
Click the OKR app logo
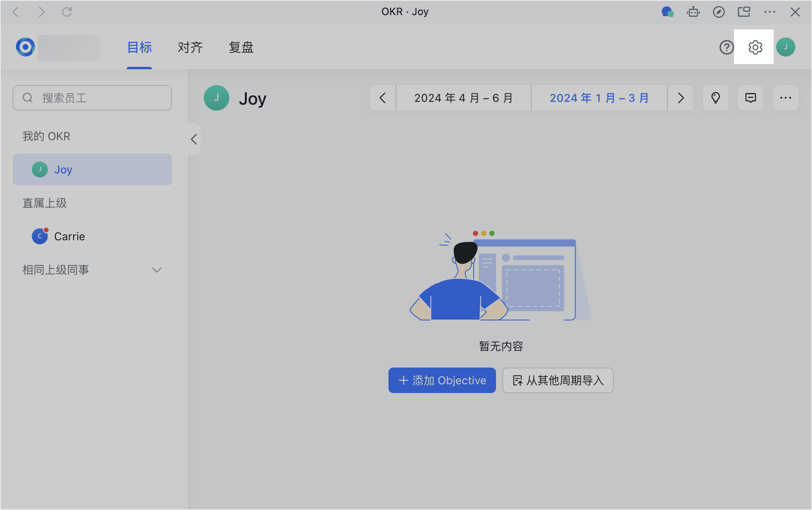pos(25,47)
